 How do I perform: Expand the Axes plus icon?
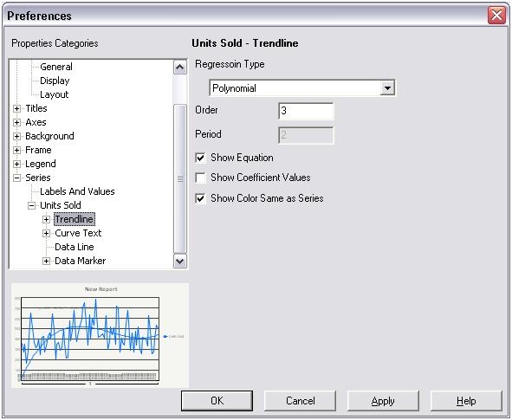[x=17, y=123]
